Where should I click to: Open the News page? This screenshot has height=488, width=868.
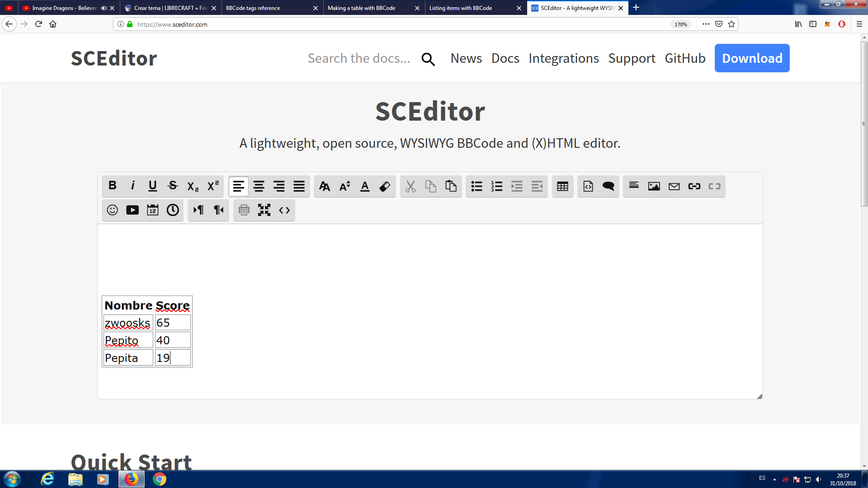466,58
